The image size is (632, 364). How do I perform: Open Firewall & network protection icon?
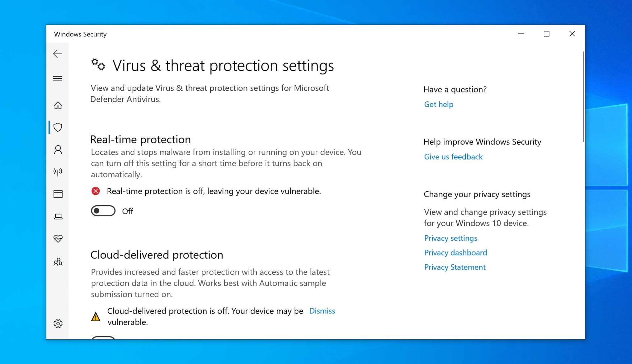(x=58, y=172)
